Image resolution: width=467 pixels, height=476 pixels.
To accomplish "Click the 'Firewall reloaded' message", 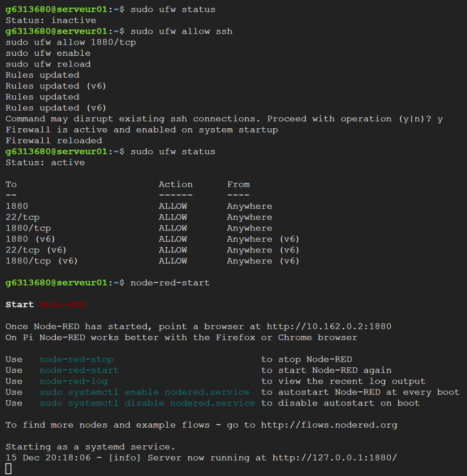I will pyautogui.click(x=53, y=140).
